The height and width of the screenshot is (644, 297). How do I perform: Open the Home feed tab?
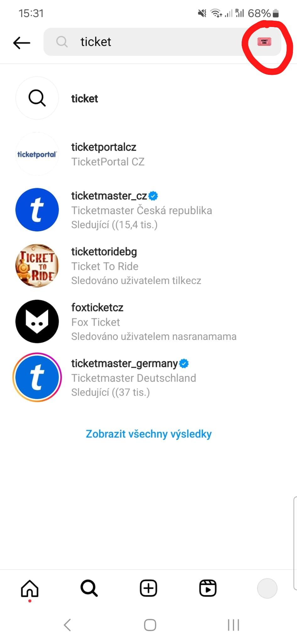coord(30,588)
